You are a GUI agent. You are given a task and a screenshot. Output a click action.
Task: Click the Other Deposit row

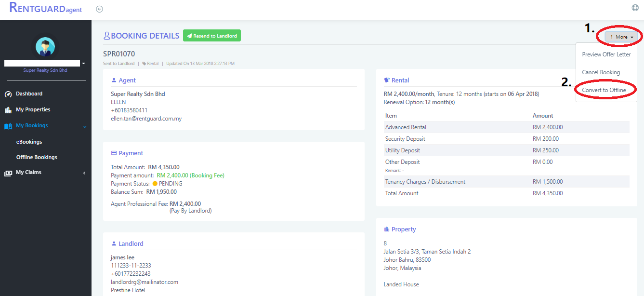click(507, 166)
